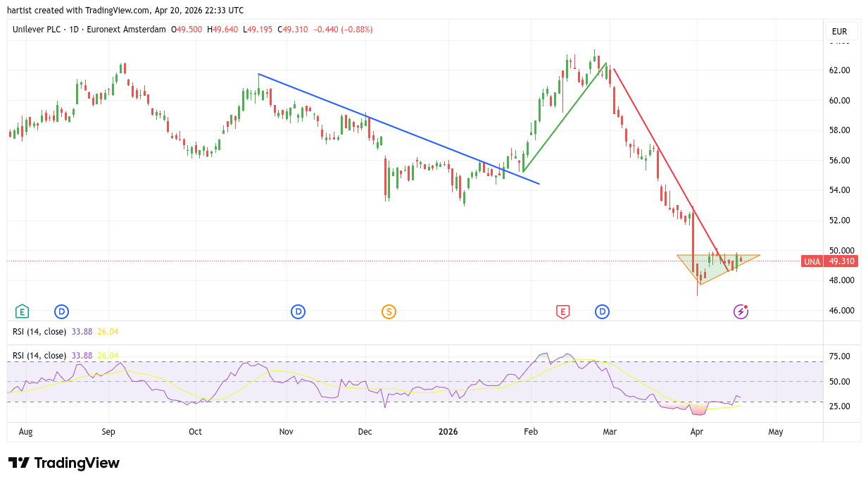Open the dividend D marker near November
This screenshot has height=484, width=868.
coord(298,311)
